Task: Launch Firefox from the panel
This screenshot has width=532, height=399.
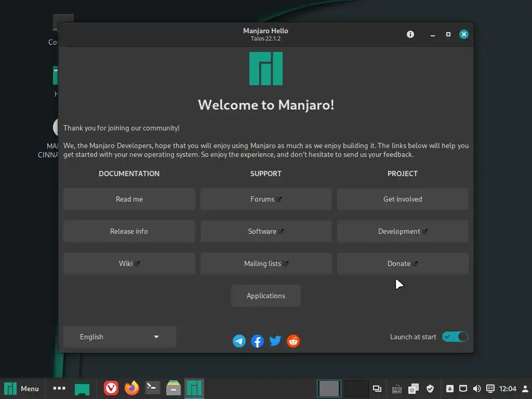Action: point(131,389)
